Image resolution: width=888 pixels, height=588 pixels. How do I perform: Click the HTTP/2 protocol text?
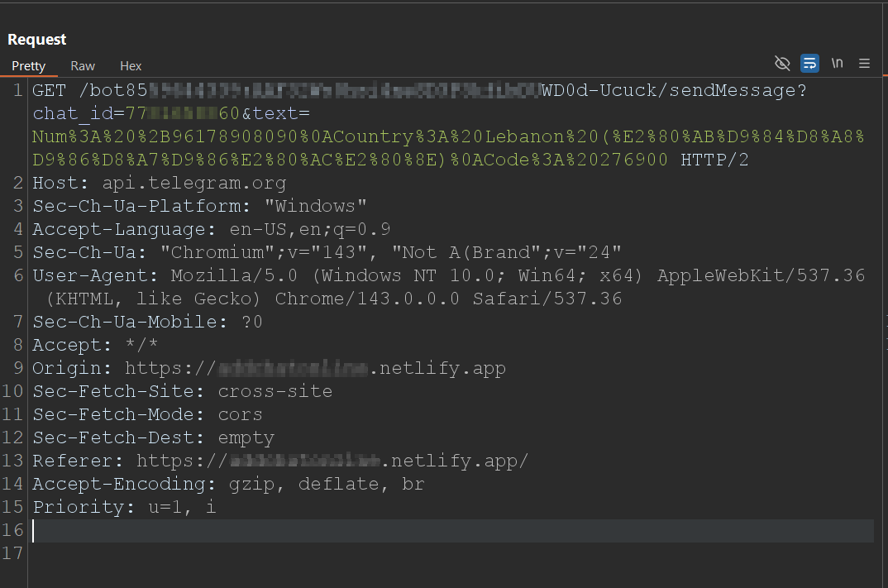click(x=714, y=160)
